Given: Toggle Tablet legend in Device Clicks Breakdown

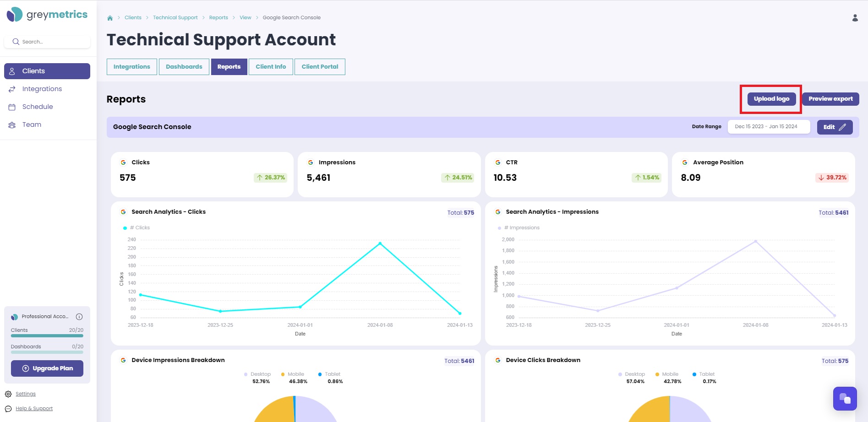Looking at the screenshot, I should tap(704, 374).
